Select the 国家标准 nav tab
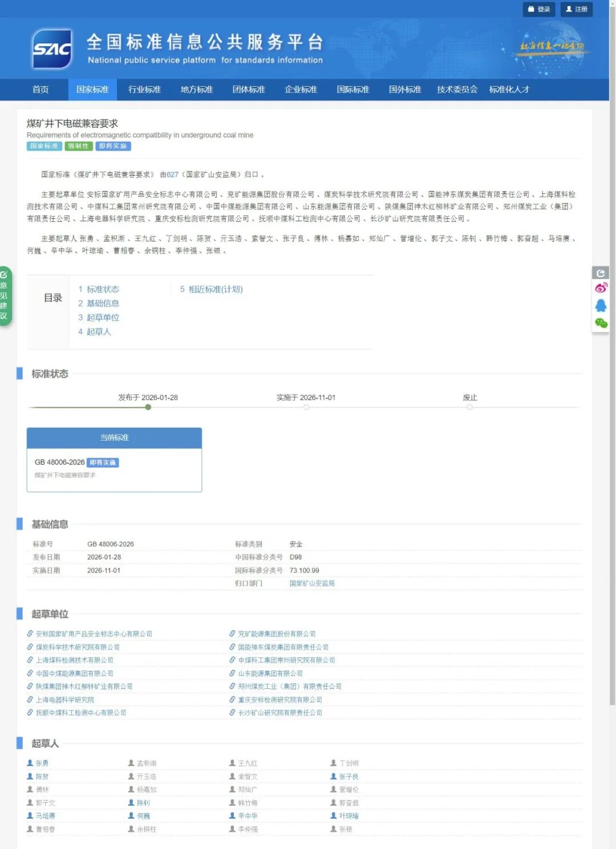The image size is (616, 849). point(92,90)
